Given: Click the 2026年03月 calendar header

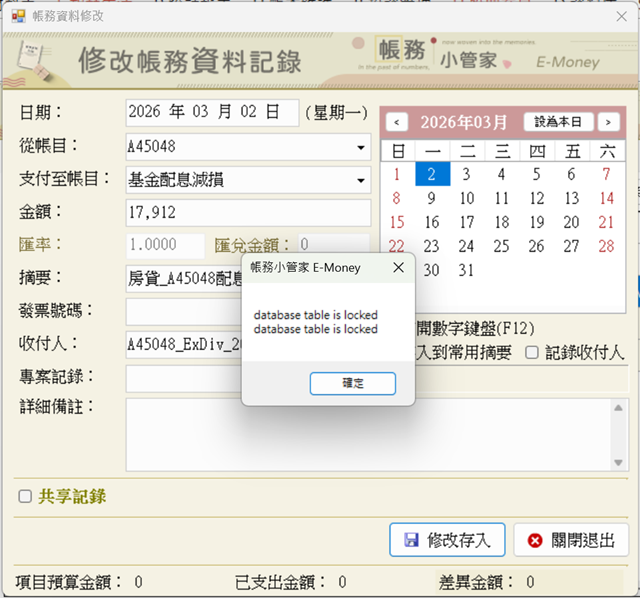Looking at the screenshot, I should (x=464, y=122).
